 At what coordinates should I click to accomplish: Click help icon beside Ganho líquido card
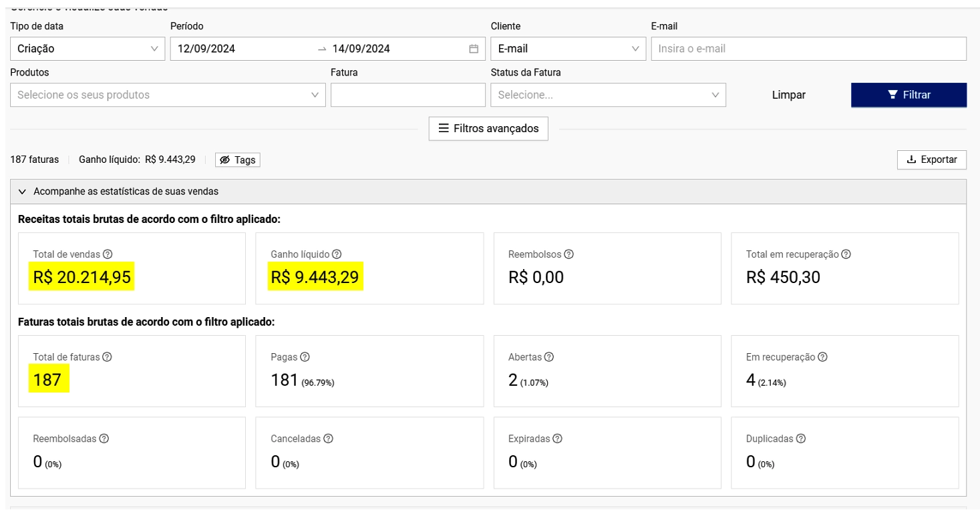[x=337, y=254]
